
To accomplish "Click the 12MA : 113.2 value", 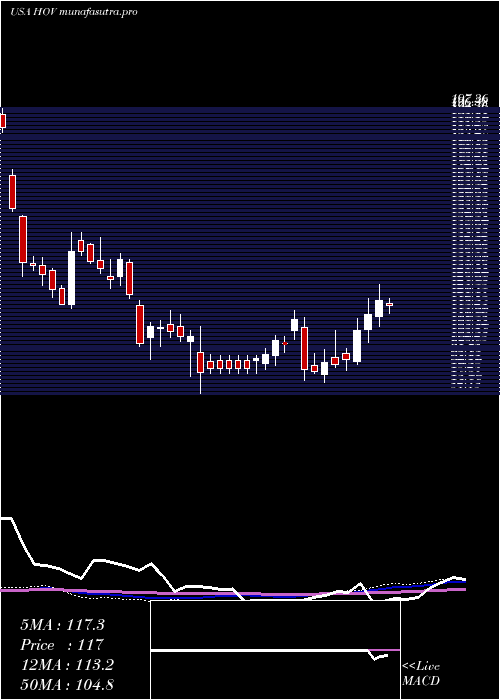I will tap(67, 665).
